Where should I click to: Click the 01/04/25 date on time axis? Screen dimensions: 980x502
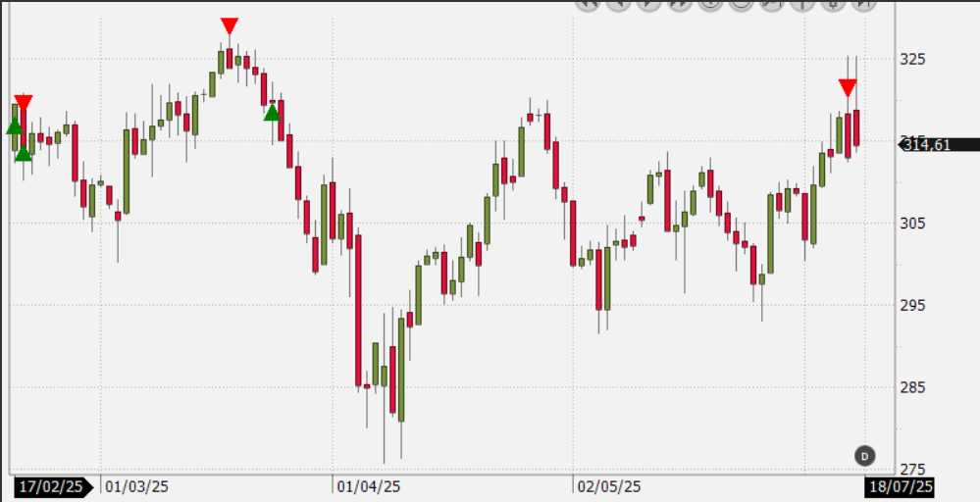(x=368, y=486)
